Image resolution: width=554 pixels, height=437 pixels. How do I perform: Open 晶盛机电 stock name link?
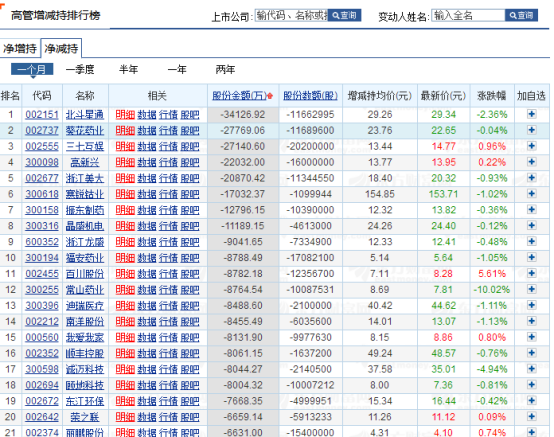coord(85,226)
